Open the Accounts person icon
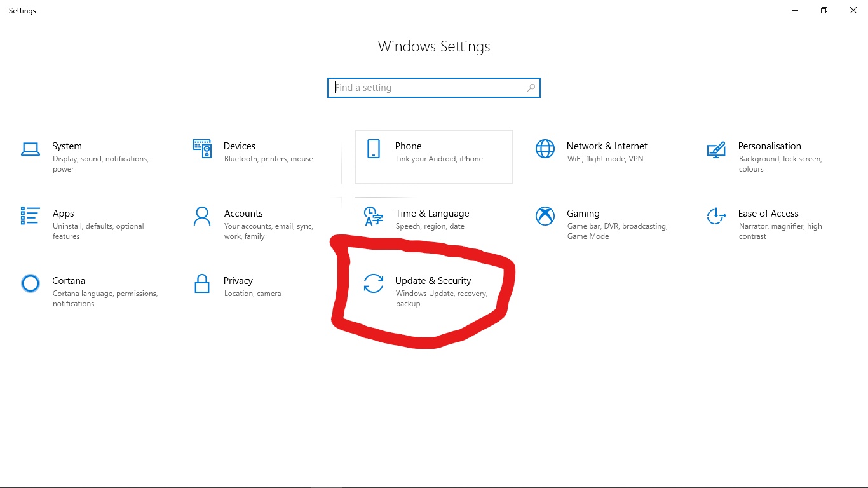This screenshot has height=488, width=868. [202, 216]
